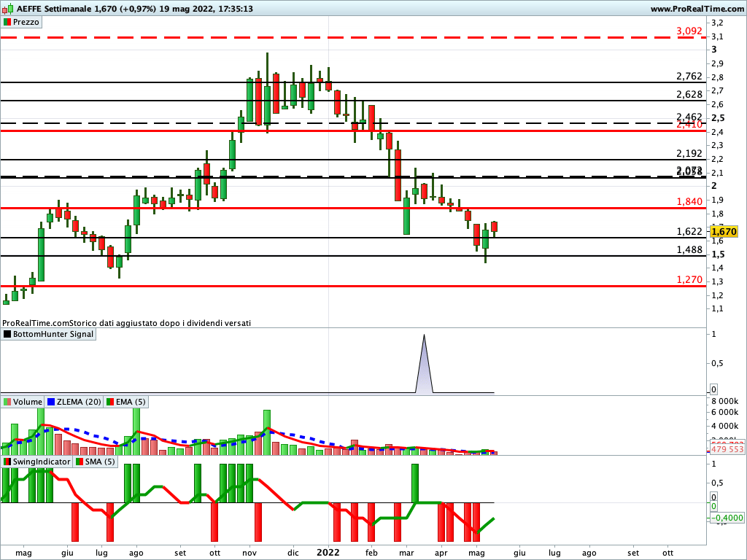Click the 479 553 volume value tag
Image resolution: width=747 pixels, height=560 pixels.
pos(727,450)
